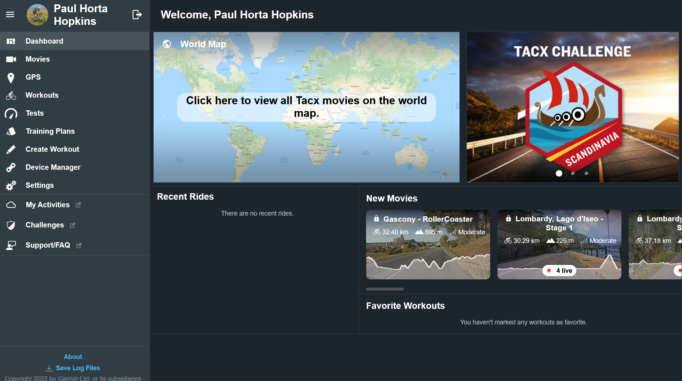The height and width of the screenshot is (381, 682).
Task: Click the 'Recent Rides' heading
Action: coord(185,197)
